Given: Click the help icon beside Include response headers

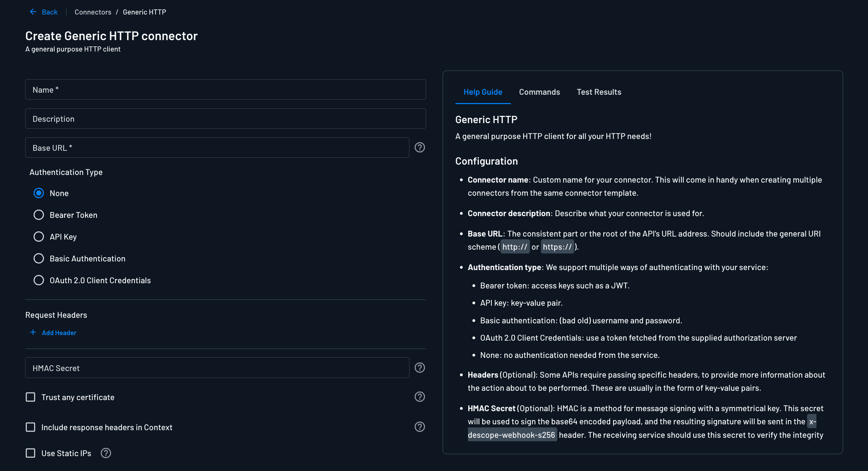Looking at the screenshot, I should coord(419,427).
